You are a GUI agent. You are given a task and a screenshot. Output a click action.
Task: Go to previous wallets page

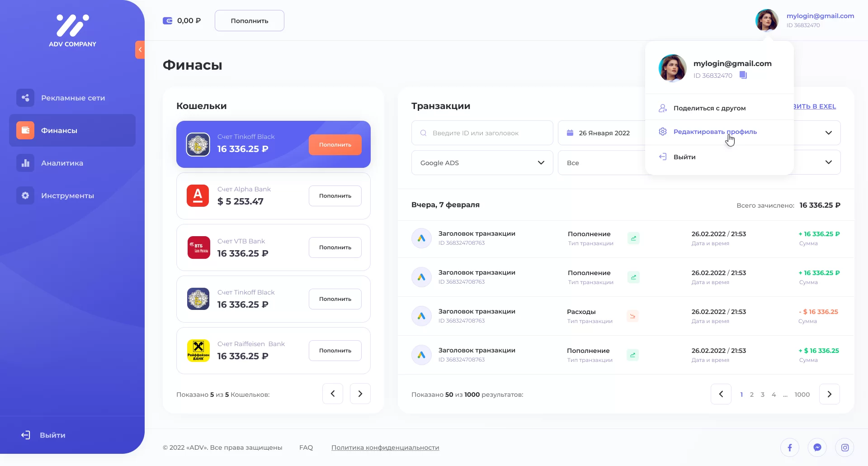point(333,394)
